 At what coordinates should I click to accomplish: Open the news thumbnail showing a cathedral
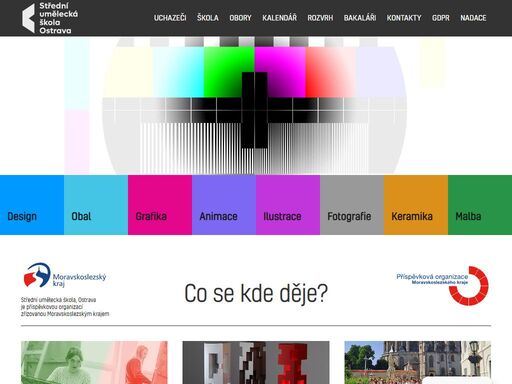tap(418, 362)
